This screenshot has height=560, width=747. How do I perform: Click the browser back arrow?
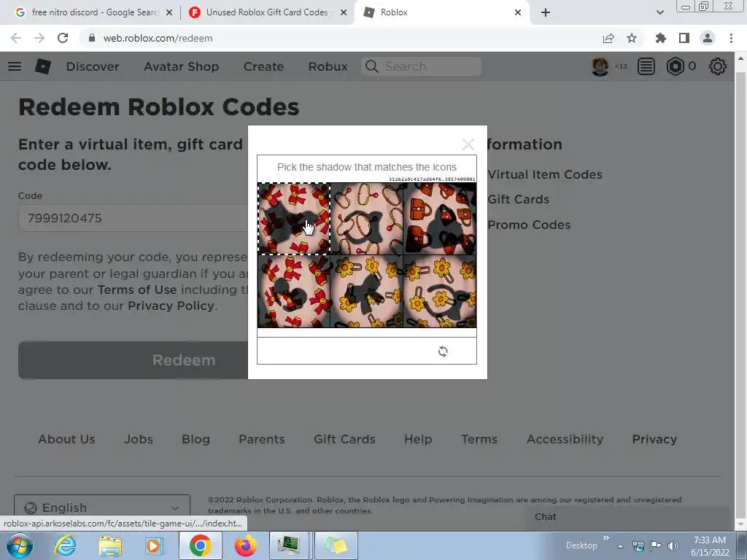point(16,38)
